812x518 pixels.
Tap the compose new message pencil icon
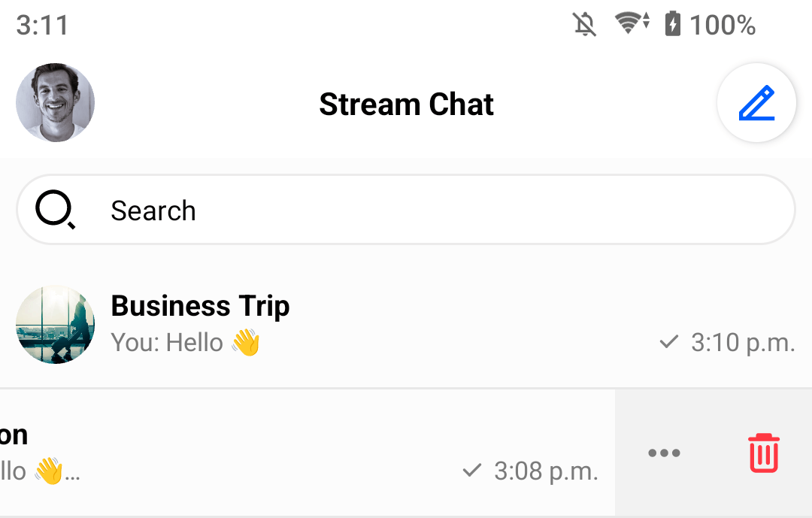click(x=756, y=103)
